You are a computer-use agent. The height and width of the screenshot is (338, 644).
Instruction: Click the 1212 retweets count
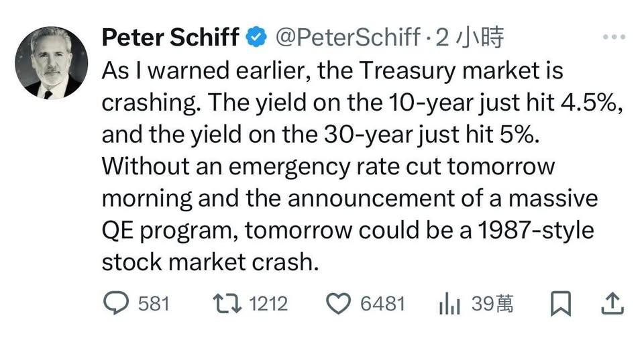pyautogui.click(x=268, y=304)
